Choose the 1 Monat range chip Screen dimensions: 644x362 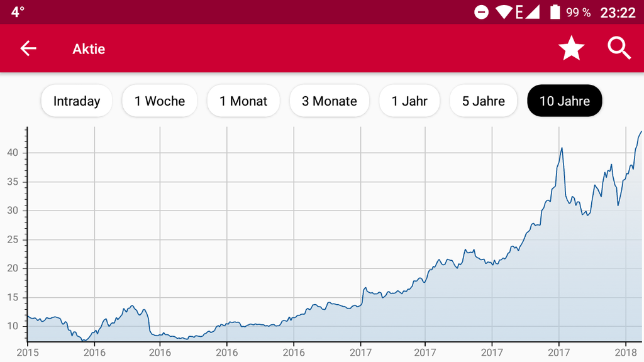click(x=243, y=101)
